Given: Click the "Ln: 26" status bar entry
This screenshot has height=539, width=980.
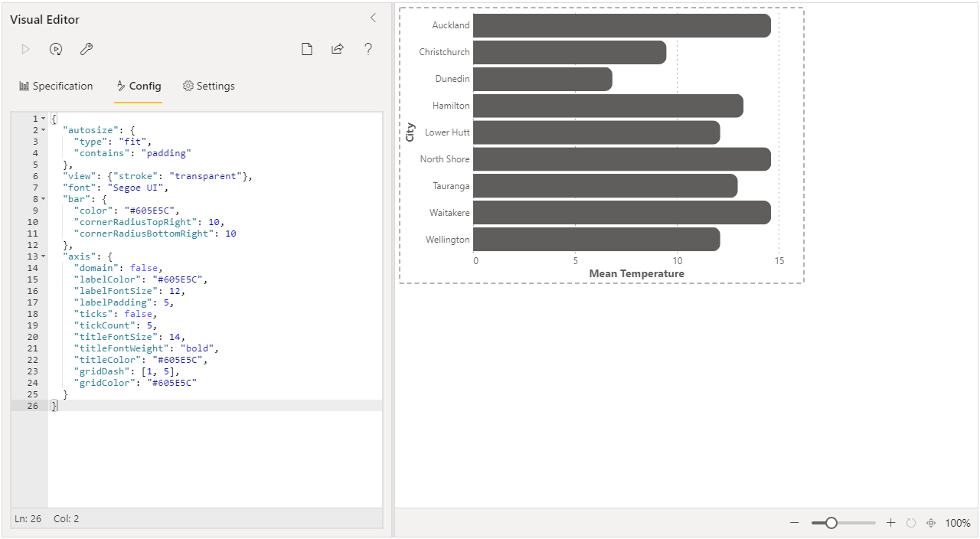Looking at the screenshot, I should click(x=28, y=518).
